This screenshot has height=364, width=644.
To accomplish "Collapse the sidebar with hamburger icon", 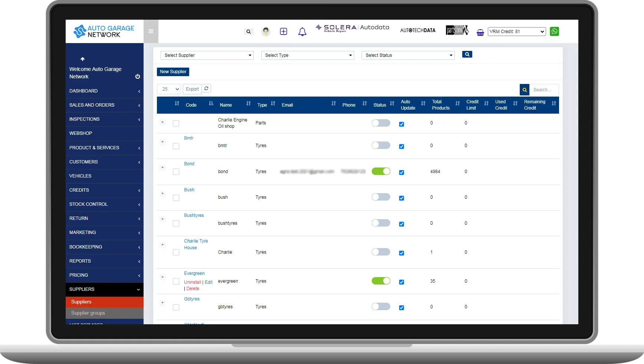I will [x=151, y=31].
